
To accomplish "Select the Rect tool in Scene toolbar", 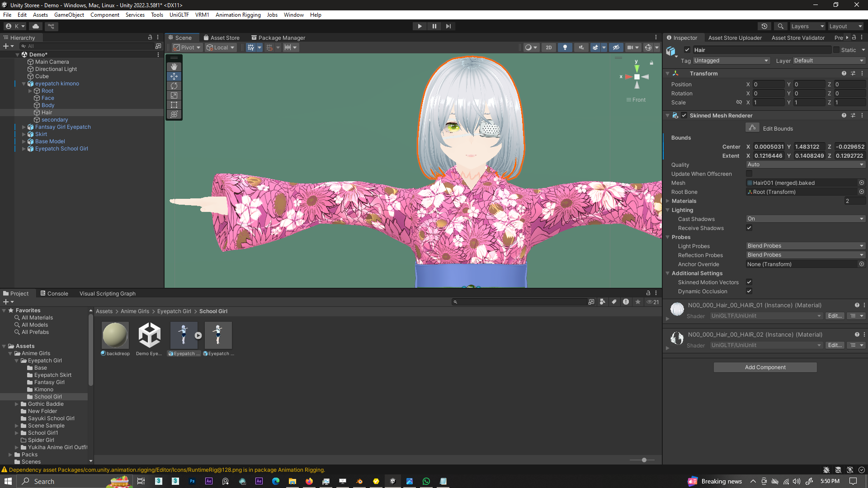I will tap(174, 105).
